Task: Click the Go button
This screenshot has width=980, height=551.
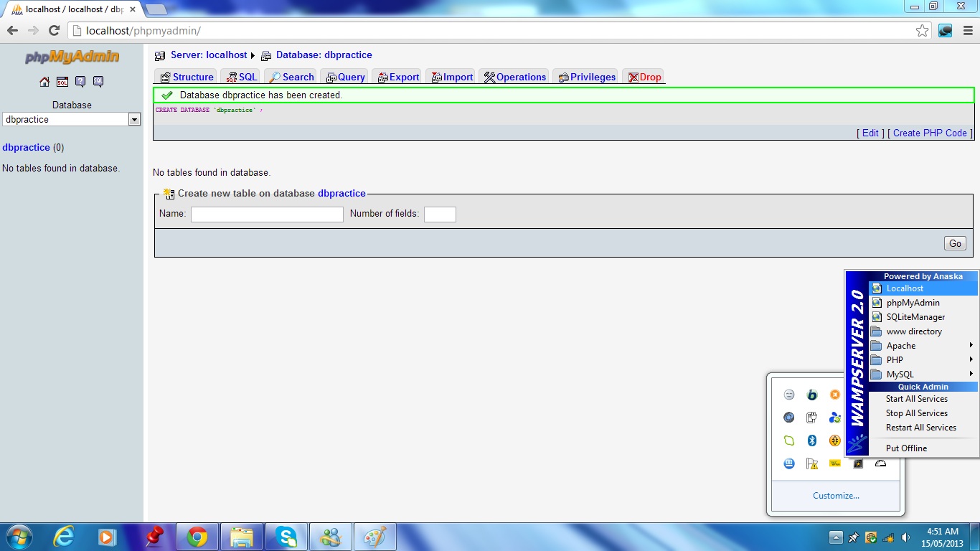Action: 955,243
